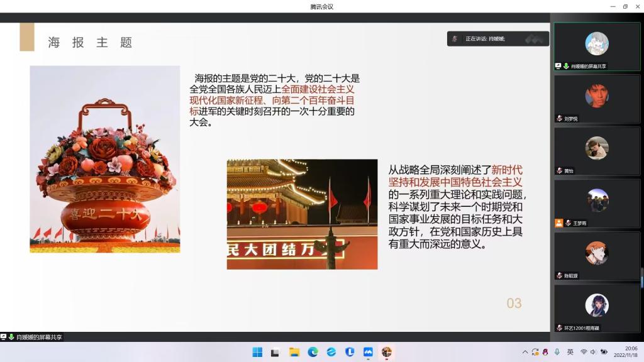This screenshot has width=644, height=362.
Task: Click 肖媛媛's screen-share indicator icon in her tile
Action: click(x=558, y=66)
